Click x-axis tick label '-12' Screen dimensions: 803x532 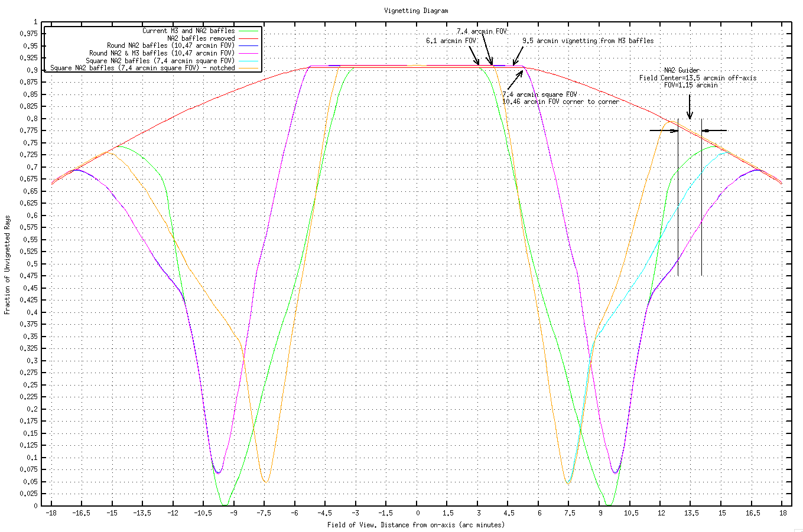click(x=173, y=514)
